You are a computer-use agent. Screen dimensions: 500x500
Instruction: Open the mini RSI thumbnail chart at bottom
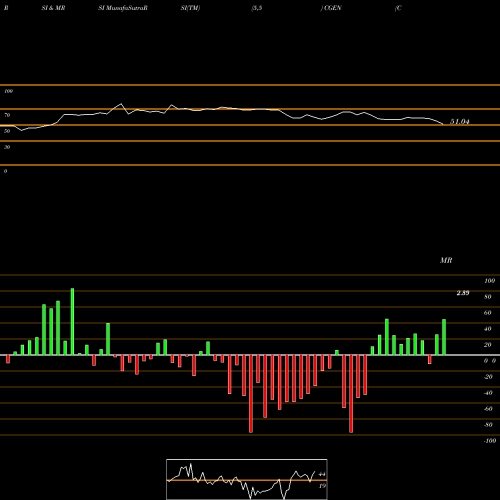click(247, 479)
